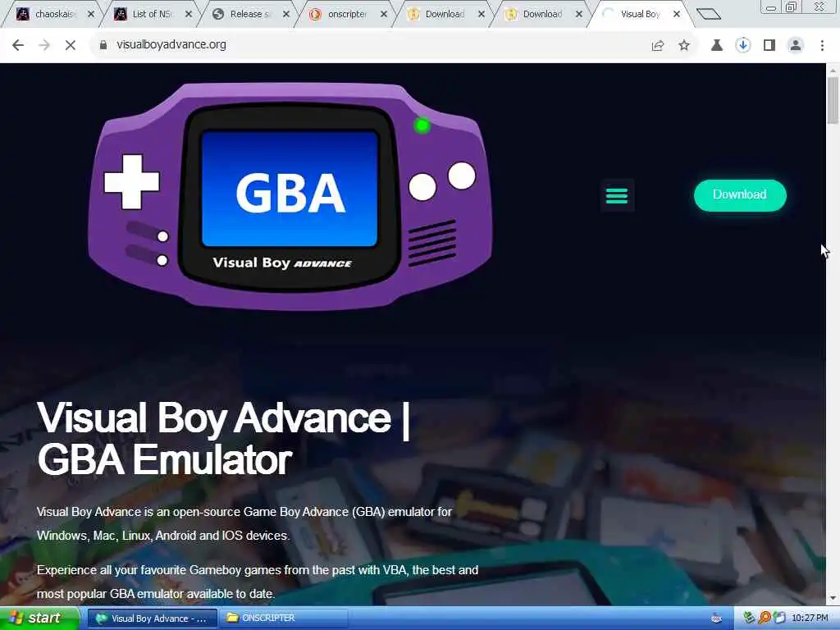The height and width of the screenshot is (630, 840).
Task: Open Chrome Labs flask icon
Action: pyautogui.click(x=716, y=46)
